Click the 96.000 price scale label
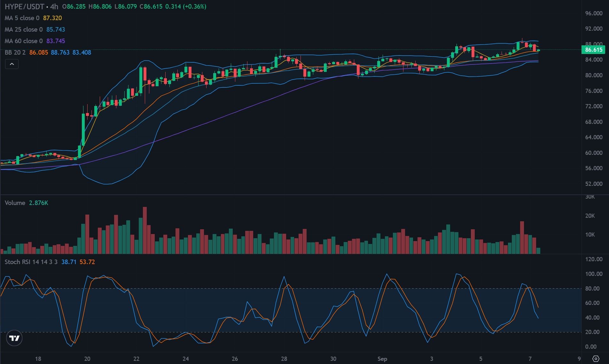609x364 pixels. tap(594, 13)
